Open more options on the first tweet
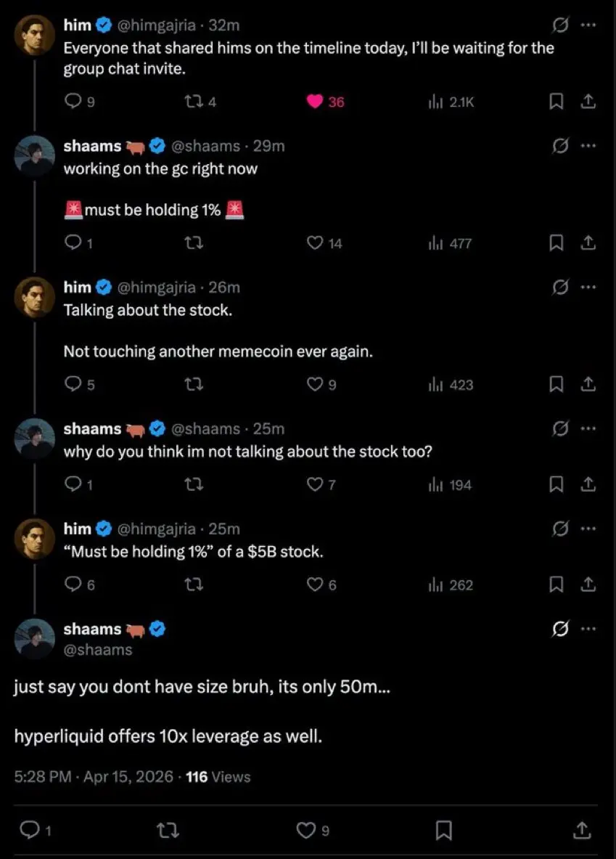This screenshot has width=616, height=859. [588, 25]
